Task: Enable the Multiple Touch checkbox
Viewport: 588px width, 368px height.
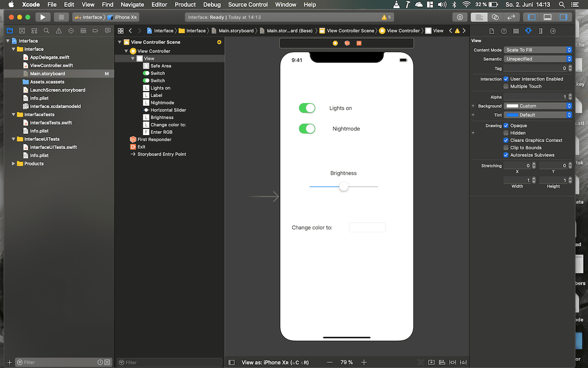Action: point(506,86)
